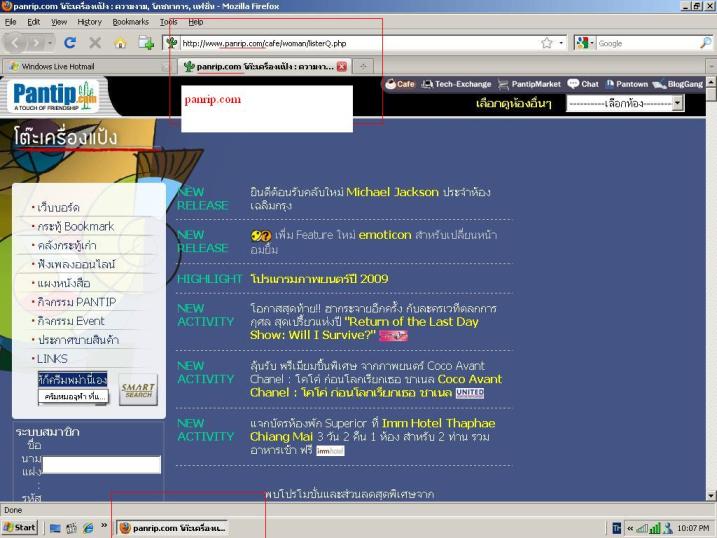Viewport: 717px width, 538px height.
Task: Open กิจกรรม PANTIP in the sidebar
Action: (76, 302)
